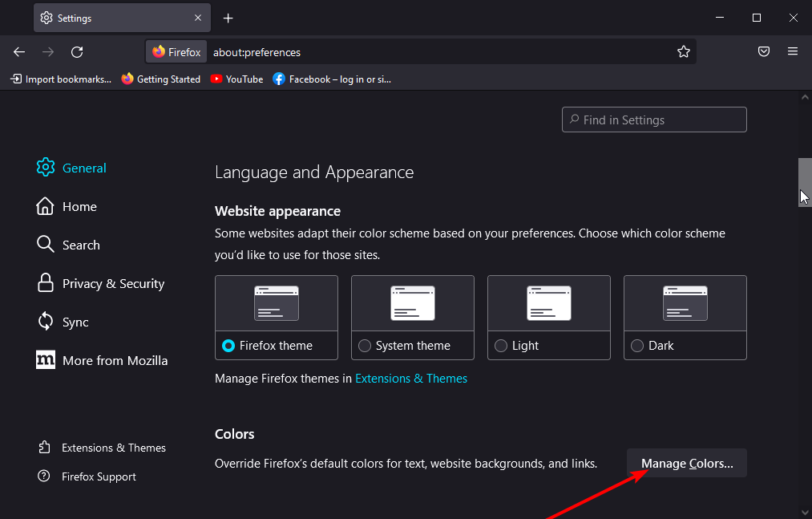Close the Settings tab

click(198, 18)
